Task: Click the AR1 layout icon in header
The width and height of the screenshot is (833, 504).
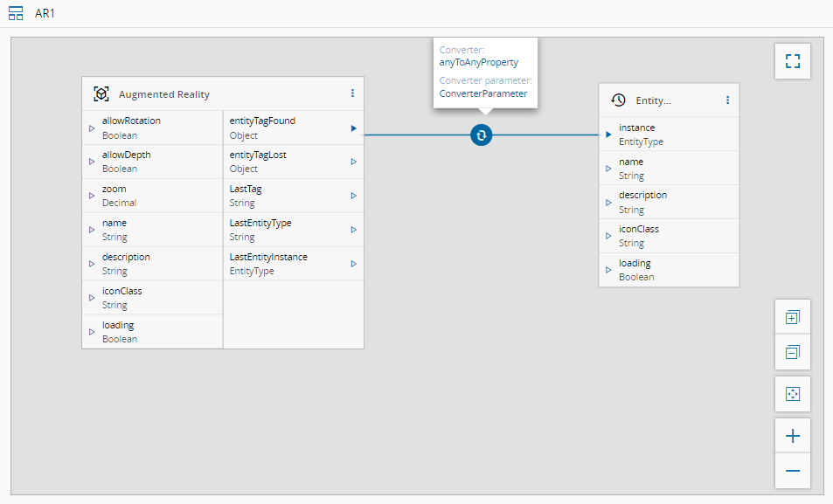Action: click(x=16, y=14)
